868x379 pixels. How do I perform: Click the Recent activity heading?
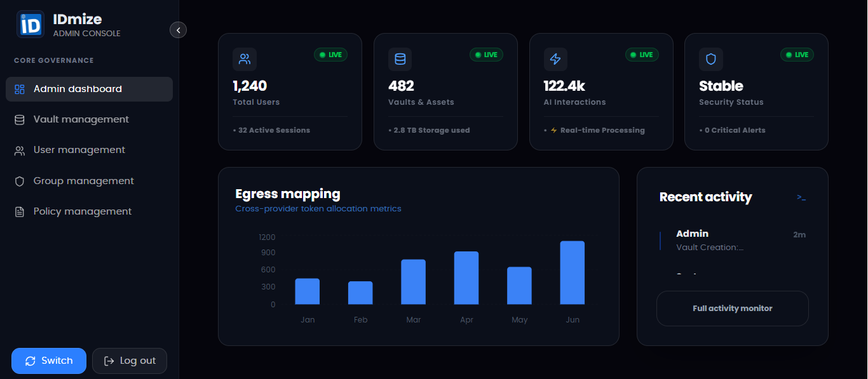point(706,197)
